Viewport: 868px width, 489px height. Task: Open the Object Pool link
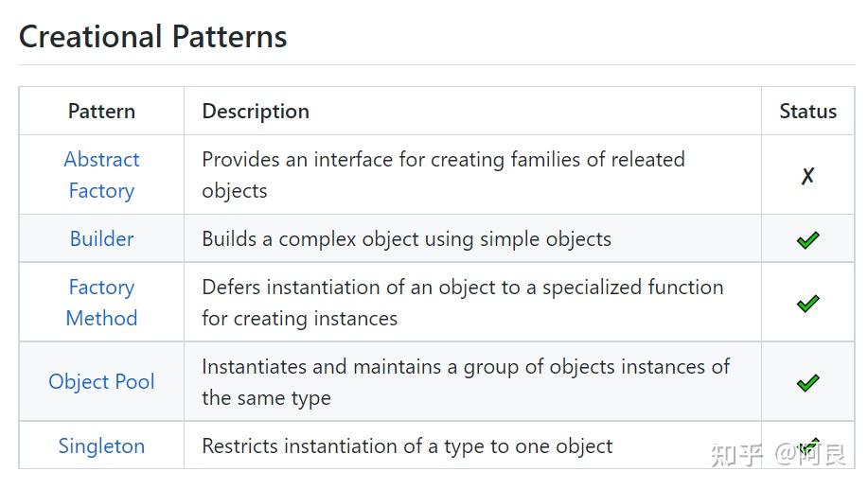(x=102, y=382)
